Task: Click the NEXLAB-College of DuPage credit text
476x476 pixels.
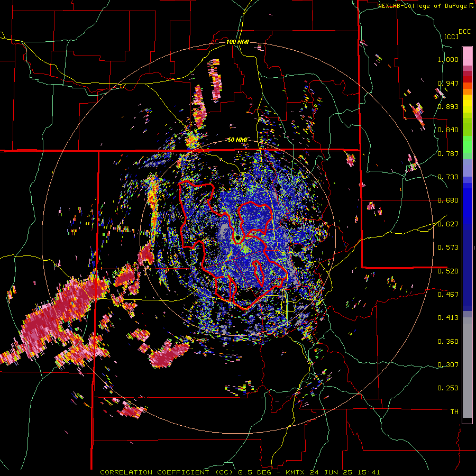Action: (x=422, y=6)
